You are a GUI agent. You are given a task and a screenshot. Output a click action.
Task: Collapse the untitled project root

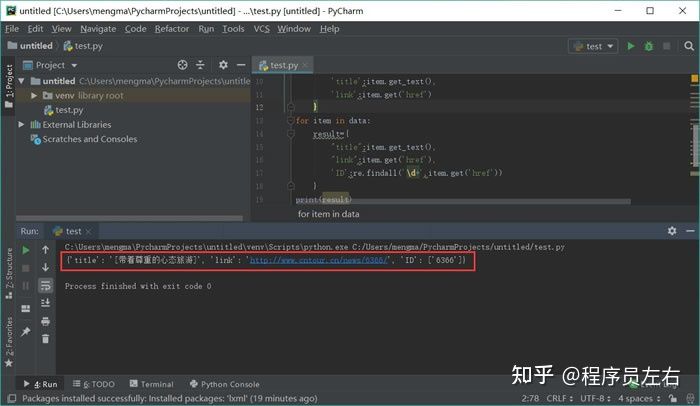coord(21,81)
